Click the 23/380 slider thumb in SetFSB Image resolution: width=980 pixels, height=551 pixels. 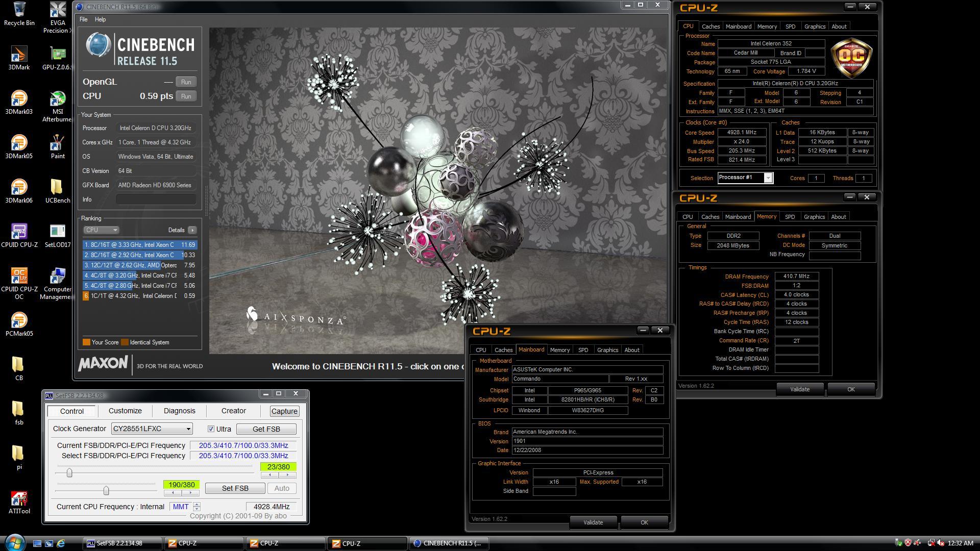click(x=69, y=473)
